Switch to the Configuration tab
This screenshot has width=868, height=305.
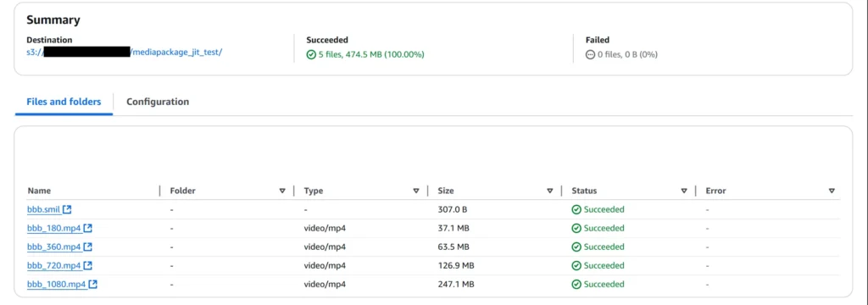(158, 102)
